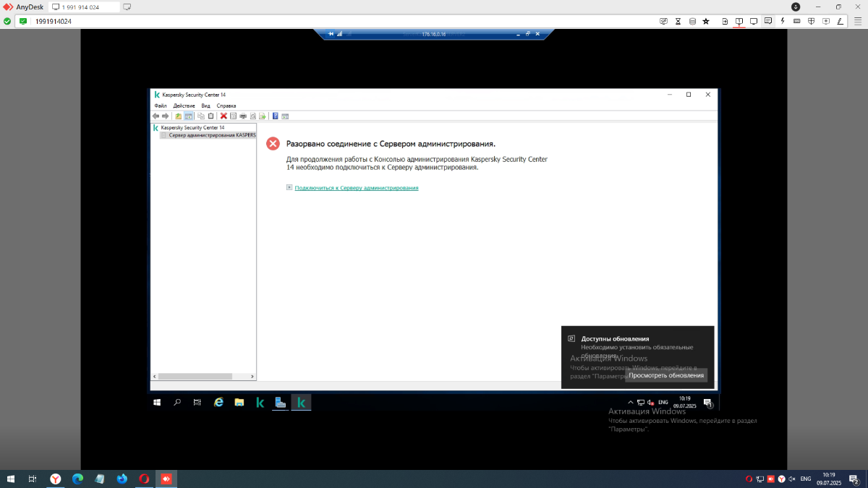868x488 pixels.
Task: Click the AnyDesk keyboard icon
Action: pyautogui.click(x=797, y=22)
